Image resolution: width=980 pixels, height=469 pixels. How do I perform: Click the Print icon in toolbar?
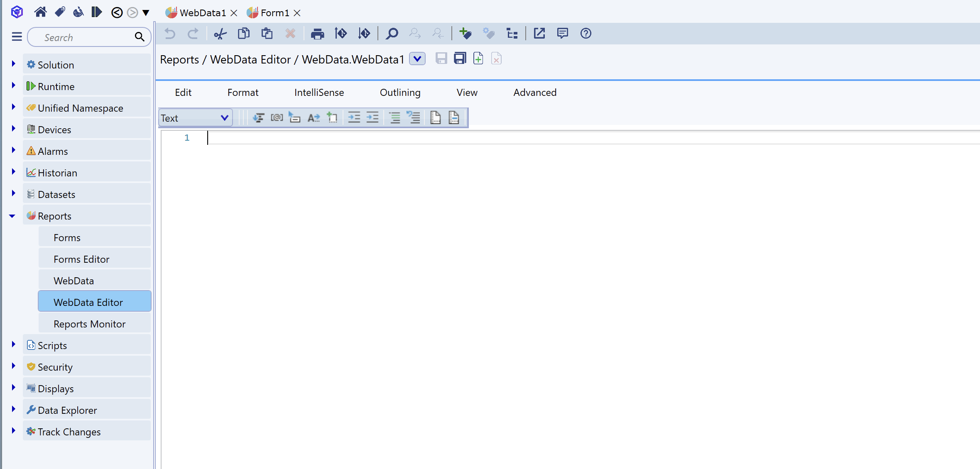tap(317, 34)
